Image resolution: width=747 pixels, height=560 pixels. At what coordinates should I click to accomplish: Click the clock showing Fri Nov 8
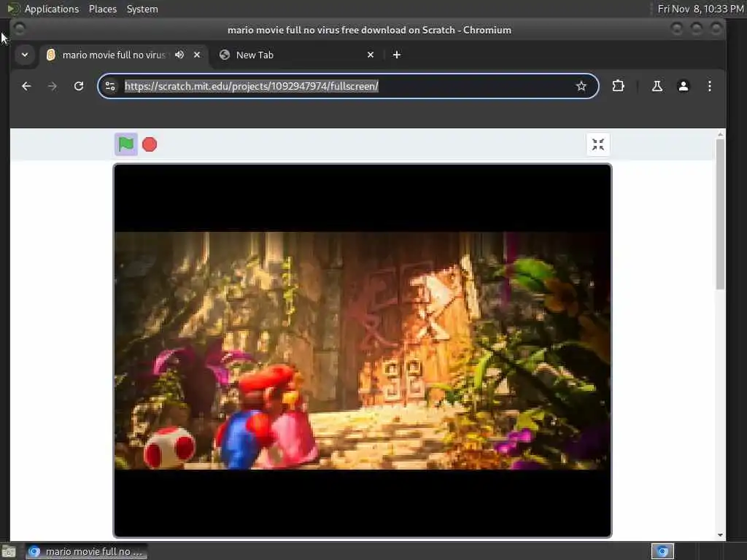pyautogui.click(x=700, y=9)
